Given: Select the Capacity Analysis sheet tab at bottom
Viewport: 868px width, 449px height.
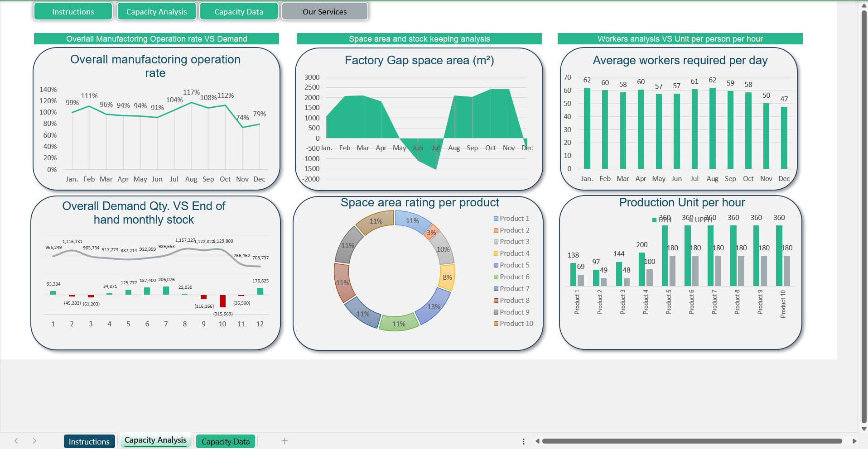Looking at the screenshot, I should coord(155,440).
